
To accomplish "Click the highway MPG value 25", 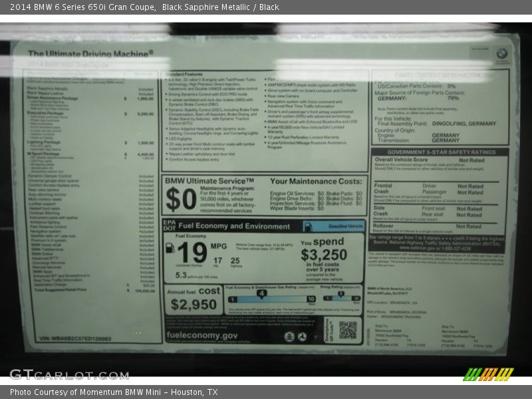I will tap(235, 261).
